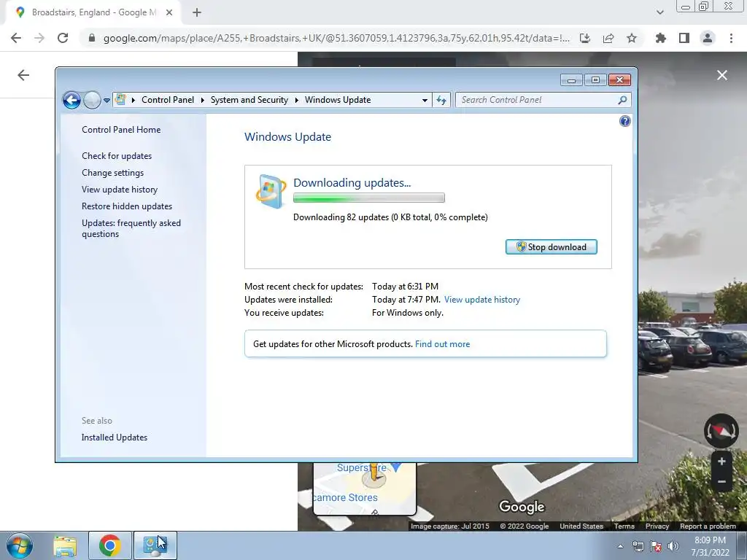
Task: Open Control Panel Home
Action: coord(121,130)
